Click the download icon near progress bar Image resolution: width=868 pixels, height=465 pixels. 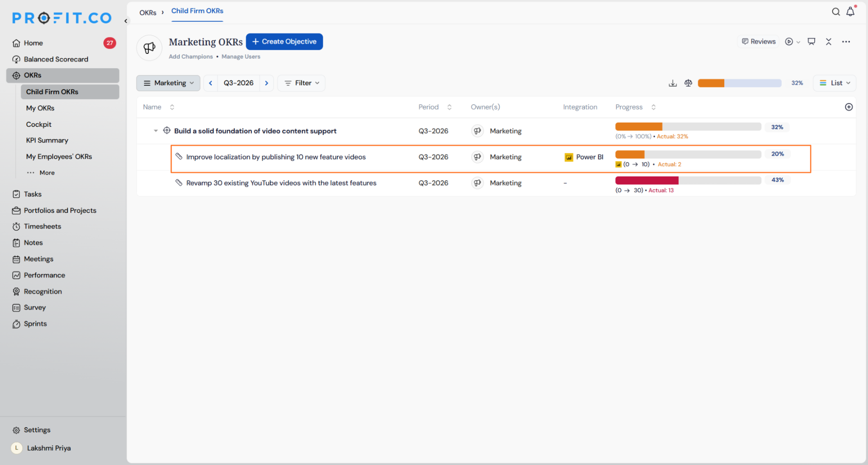673,83
